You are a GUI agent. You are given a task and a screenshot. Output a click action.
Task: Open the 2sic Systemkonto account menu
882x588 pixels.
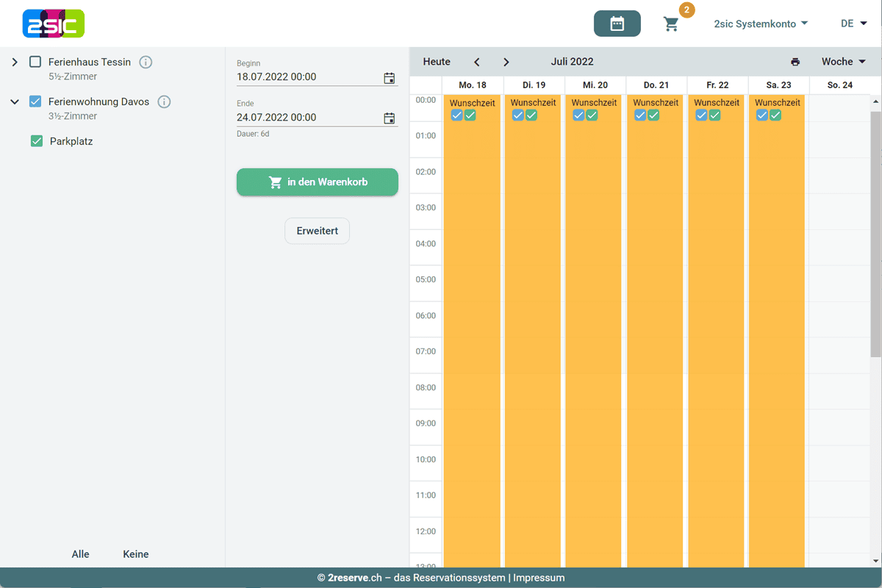coord(761,24)
